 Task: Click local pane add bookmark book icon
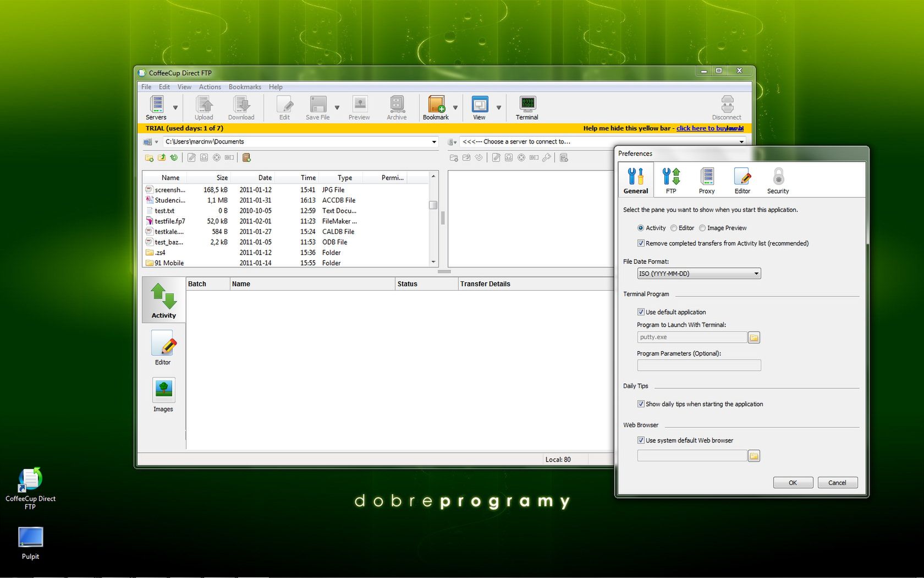(x=246, y=158)
